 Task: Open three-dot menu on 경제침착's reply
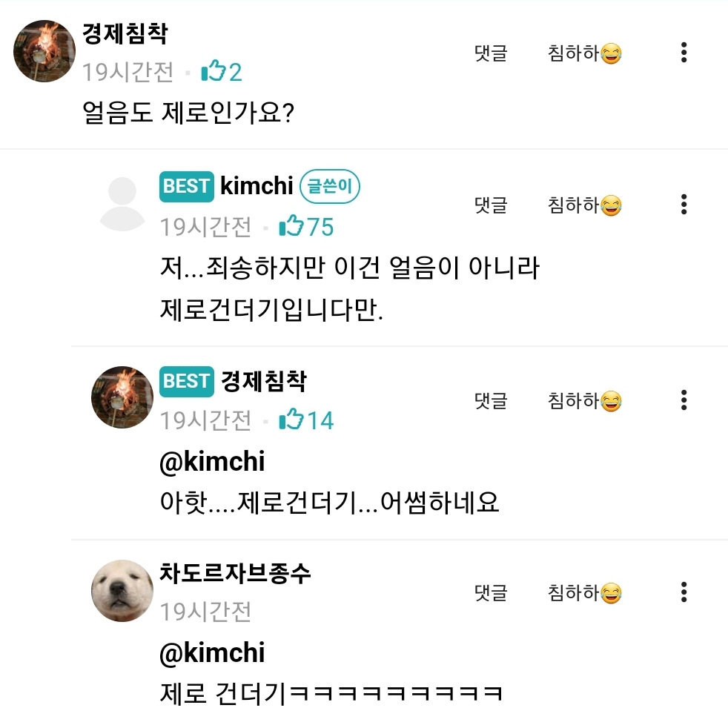tap(684, 400)
